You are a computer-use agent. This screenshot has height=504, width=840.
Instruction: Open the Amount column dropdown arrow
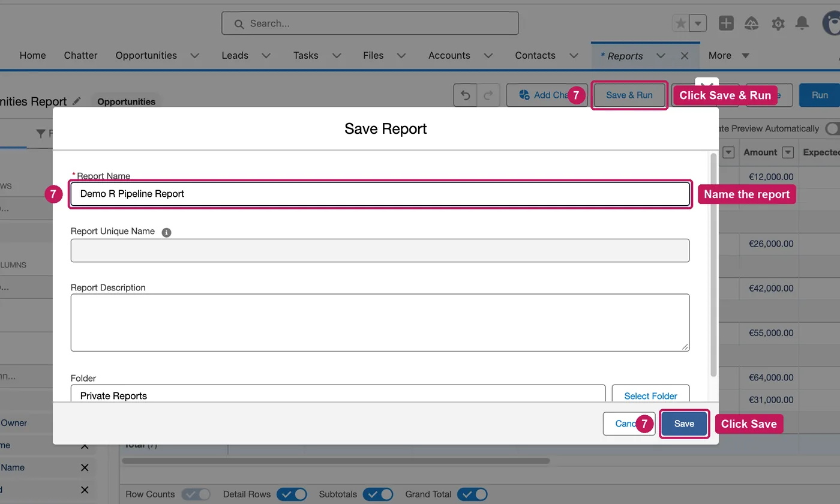[x=788, y=152]
